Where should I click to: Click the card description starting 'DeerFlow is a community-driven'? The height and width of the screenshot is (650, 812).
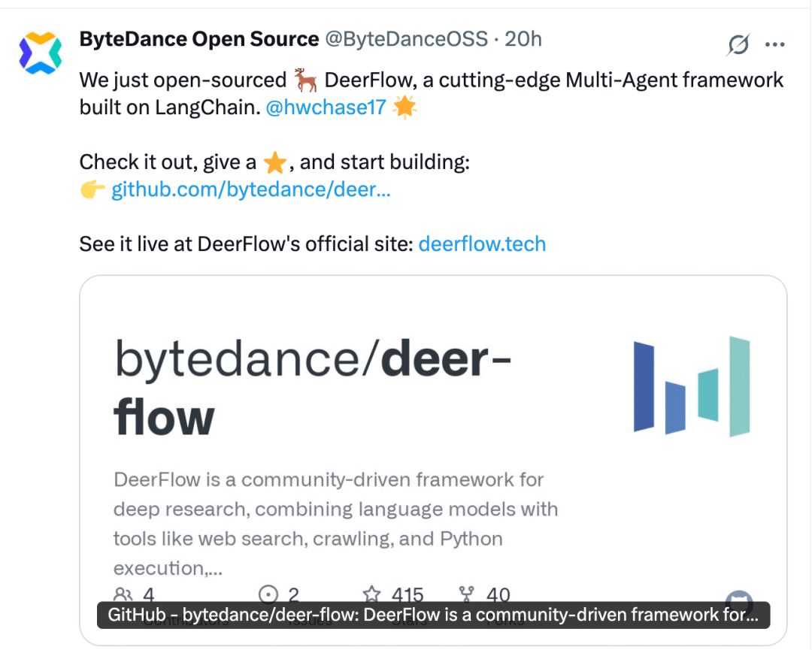click(335, 524)
